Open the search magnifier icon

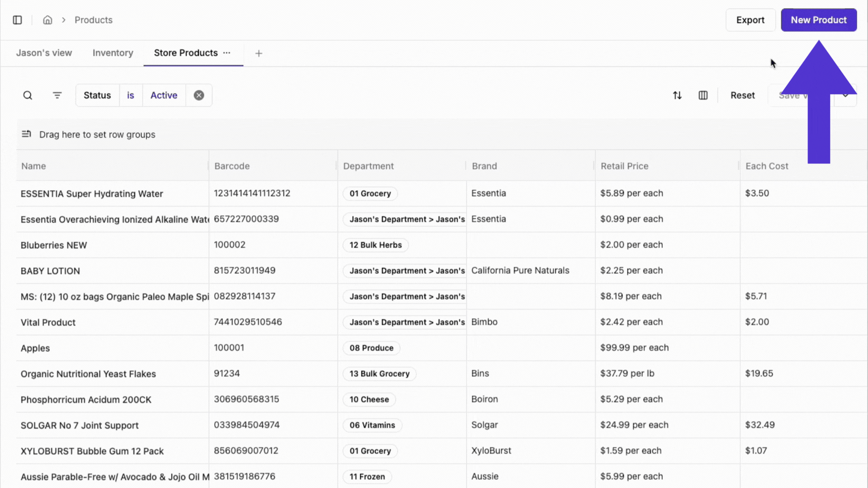[28, 95]
